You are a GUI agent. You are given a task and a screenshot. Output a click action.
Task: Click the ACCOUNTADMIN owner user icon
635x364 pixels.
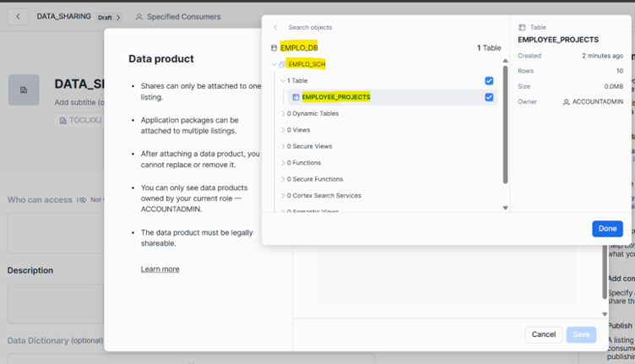pos(566,102)
